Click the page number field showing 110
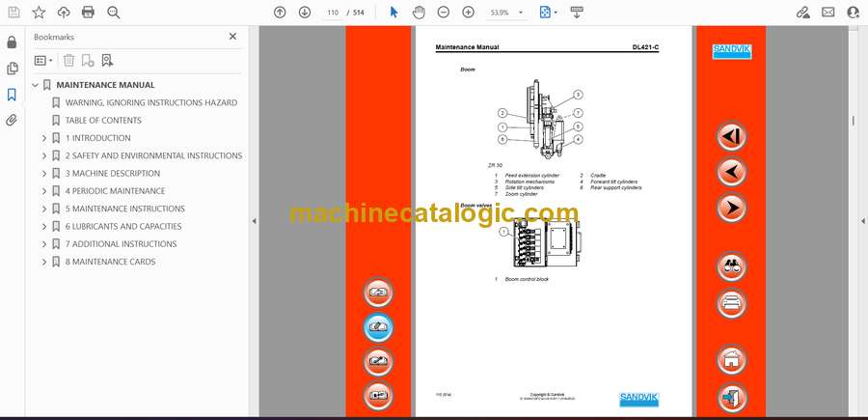 pyautogui.click(x=332, y=13)
